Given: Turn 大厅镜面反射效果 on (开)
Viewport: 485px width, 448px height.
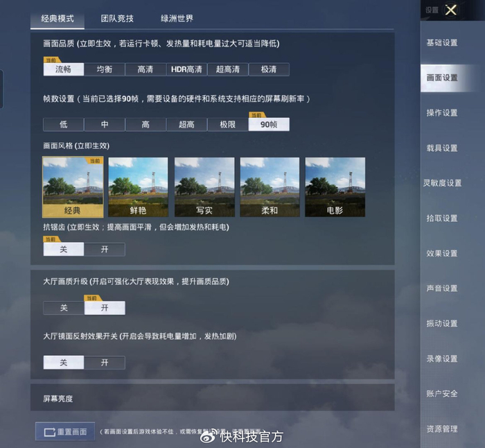Looking at the screenshot, I should (x=105, y=363).
